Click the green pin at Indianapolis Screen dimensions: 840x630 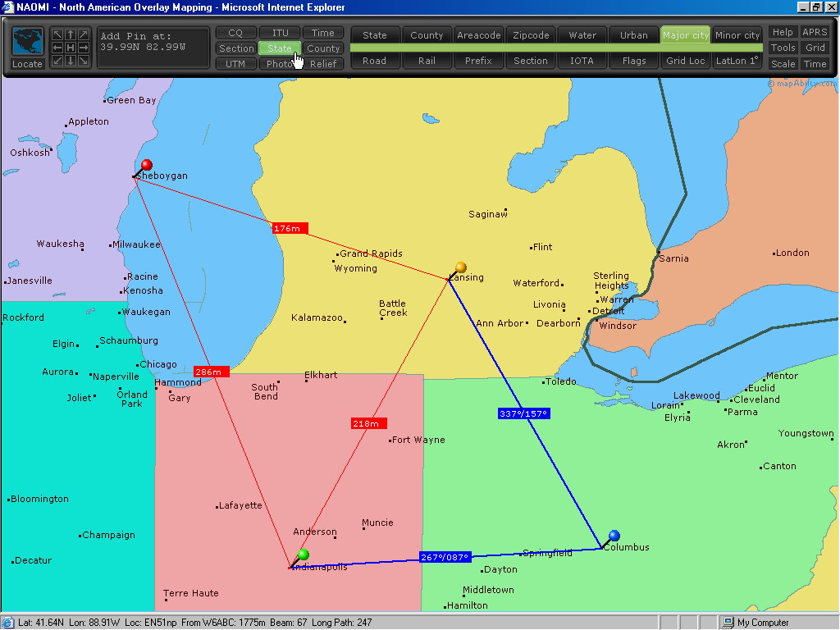(x=304, y=554)
